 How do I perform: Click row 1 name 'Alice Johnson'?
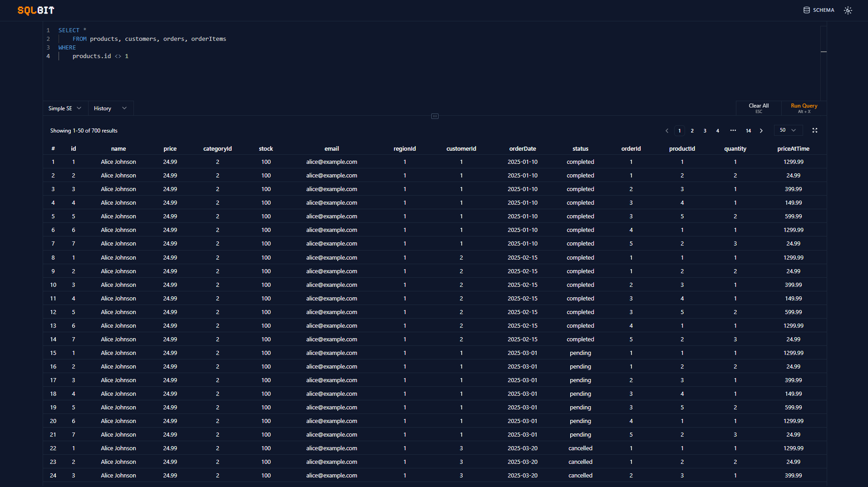(118, 162)
